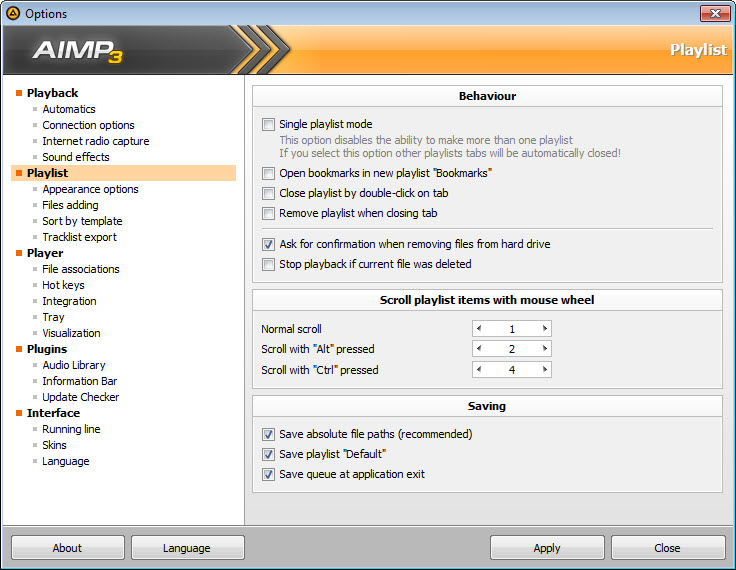Screen dimensions: 736x570
Task: Apply the settings with Apply button
Action: click(x=547, y=548)
